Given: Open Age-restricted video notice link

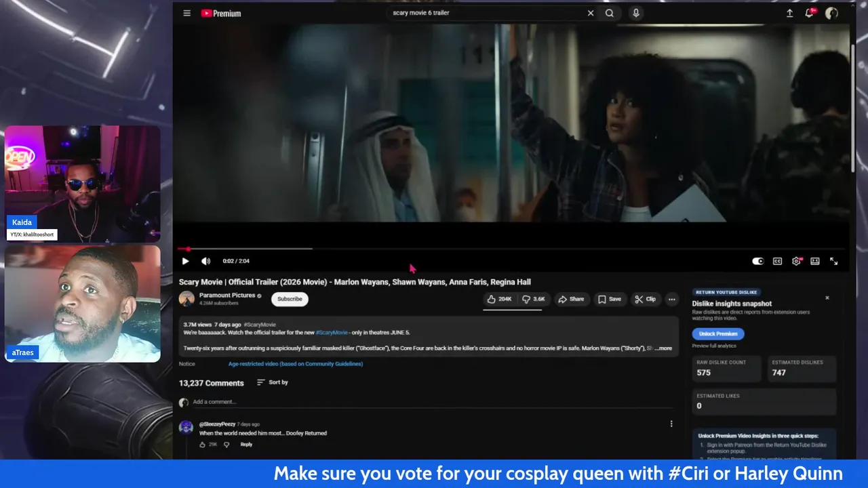Looking at the screenshot, I should (295, 364).
